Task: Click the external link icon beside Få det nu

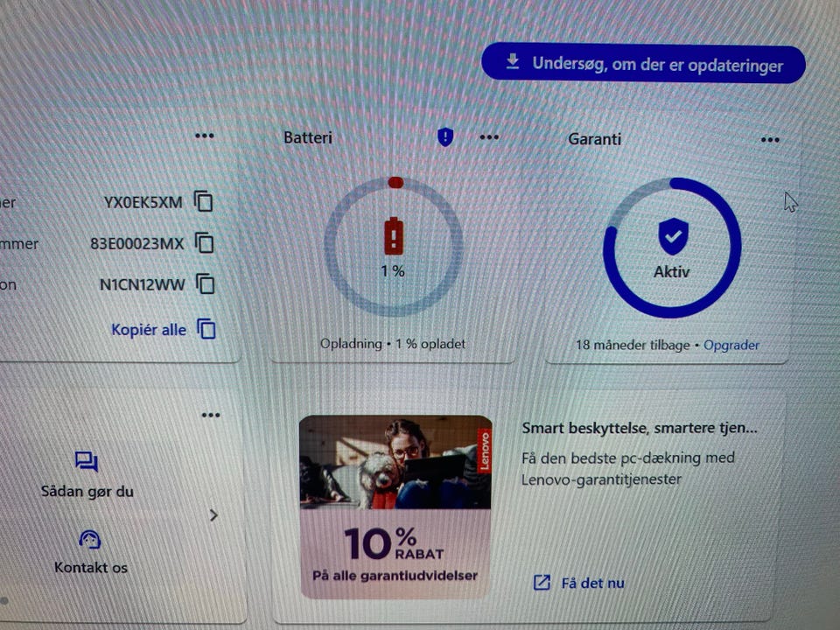Action: point(542,583)
